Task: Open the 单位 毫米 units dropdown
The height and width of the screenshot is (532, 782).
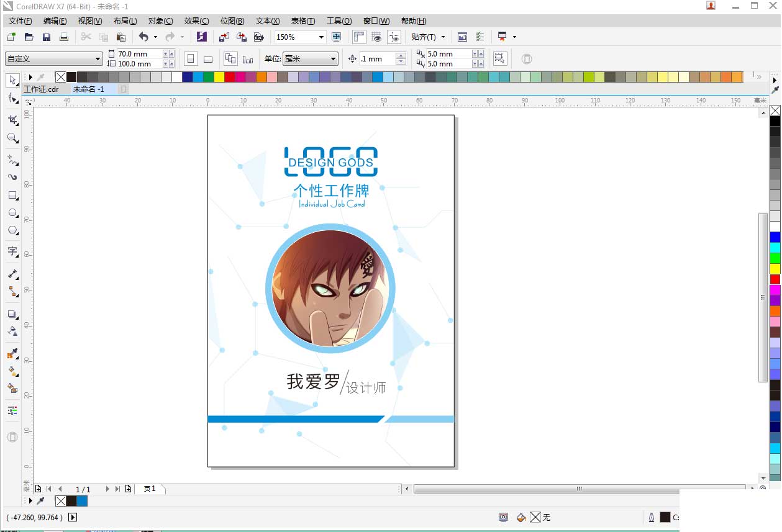Action: point(311,59)
